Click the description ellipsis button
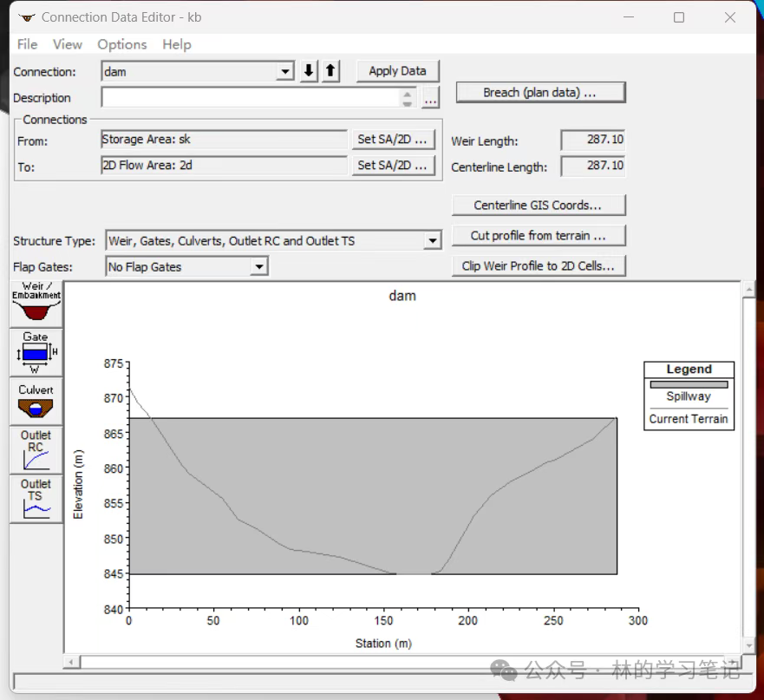 [430, 99]
